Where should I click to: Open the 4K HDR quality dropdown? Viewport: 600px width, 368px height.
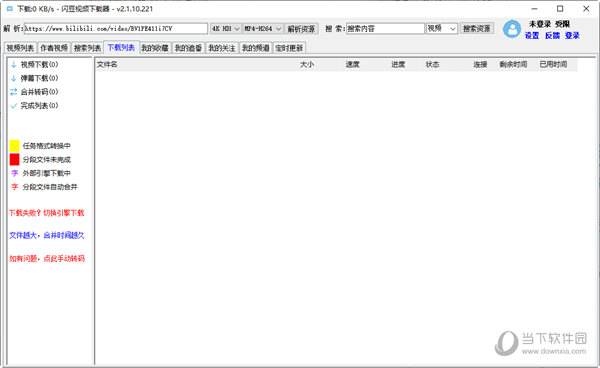(226, 29)
